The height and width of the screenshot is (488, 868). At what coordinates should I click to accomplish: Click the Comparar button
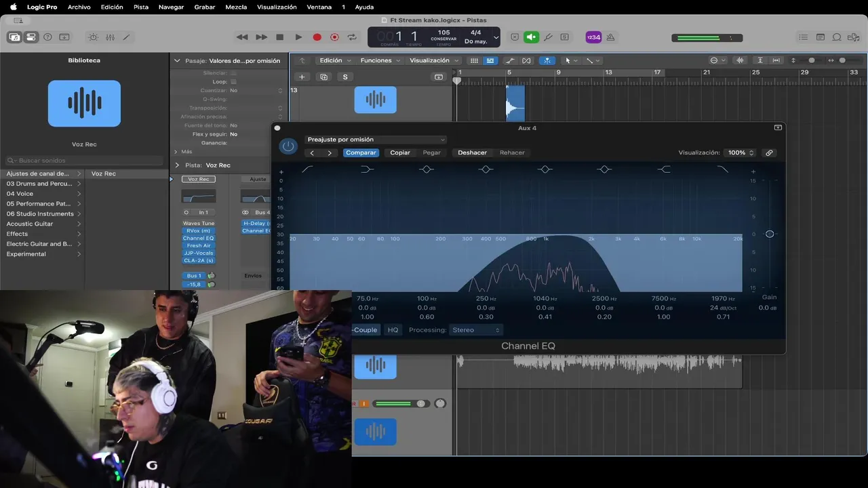coord(361,152)
